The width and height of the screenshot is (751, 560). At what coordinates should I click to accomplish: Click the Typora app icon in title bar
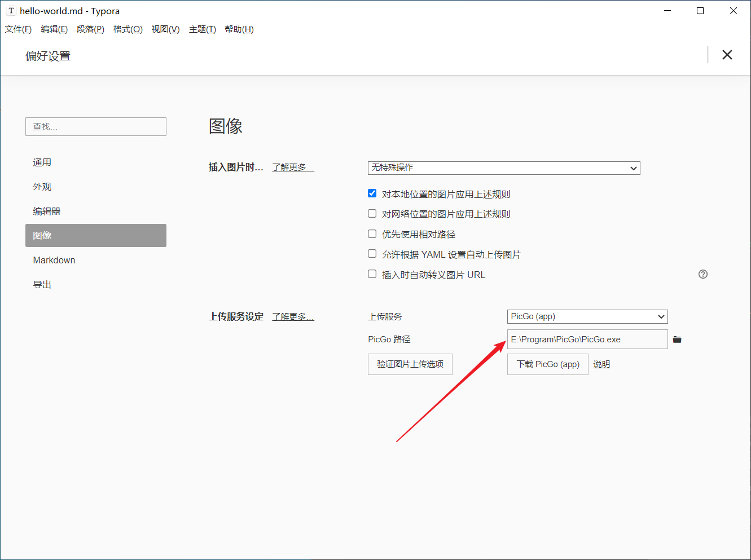11,11
